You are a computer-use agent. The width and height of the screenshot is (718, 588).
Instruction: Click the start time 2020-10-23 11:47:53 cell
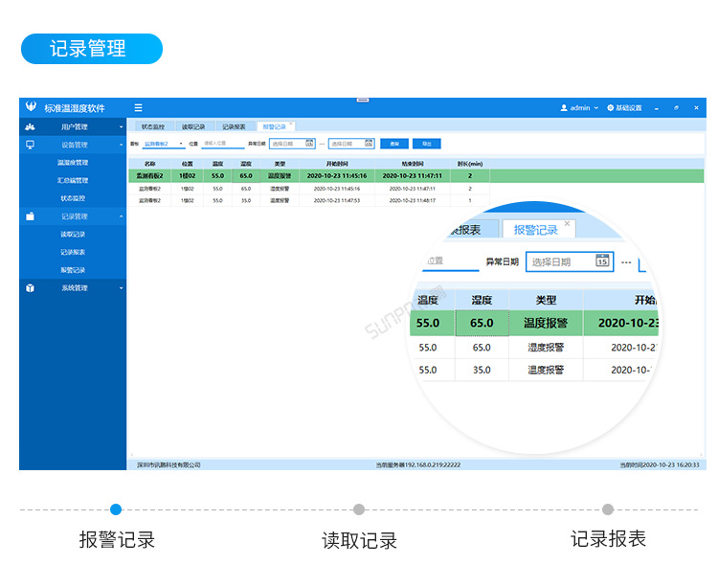coord(337,200)
